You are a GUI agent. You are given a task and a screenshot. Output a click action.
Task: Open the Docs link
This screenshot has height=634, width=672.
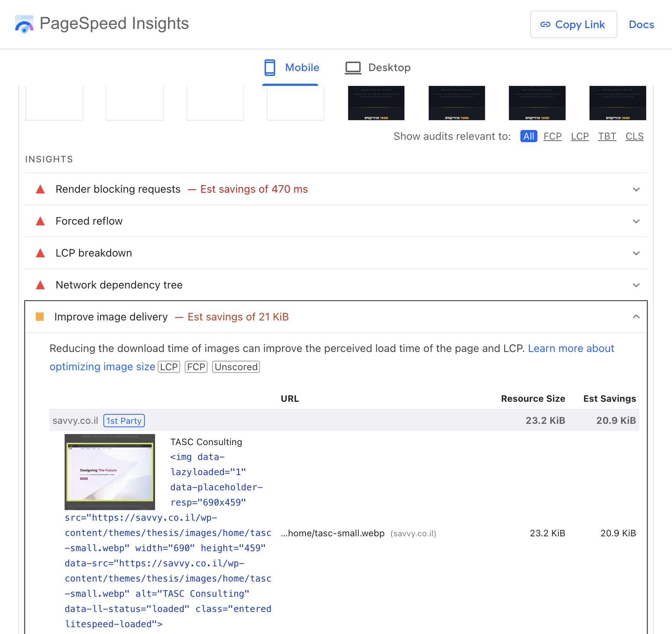[x=641, y=25]
